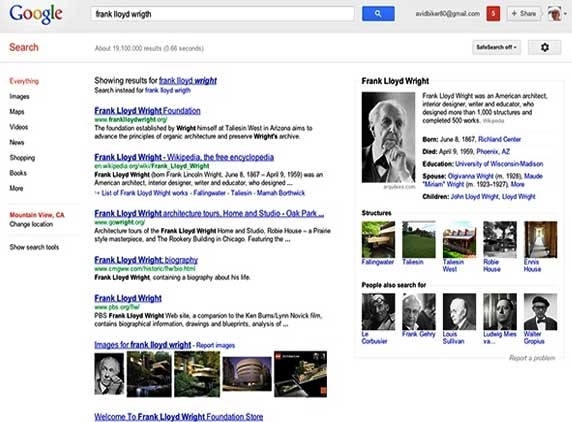The height and width of the screenshot is (422, 572).
Task: Switch to Images search
Action: 19,96
